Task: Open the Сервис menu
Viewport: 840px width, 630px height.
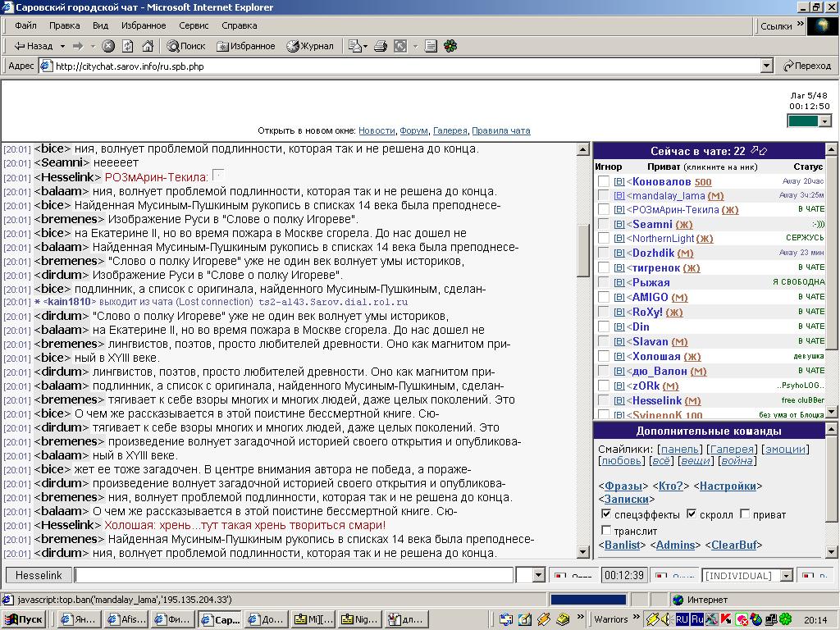Action: coord(194,25)
